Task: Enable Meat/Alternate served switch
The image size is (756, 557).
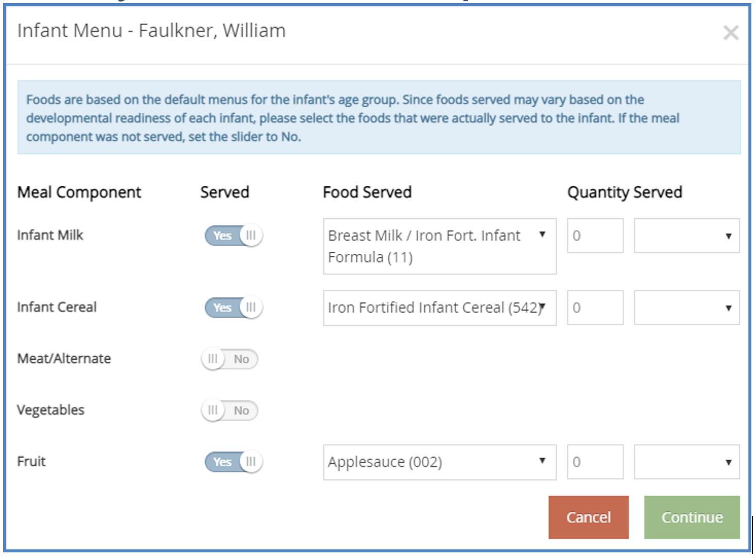Action: coord(230,359)
